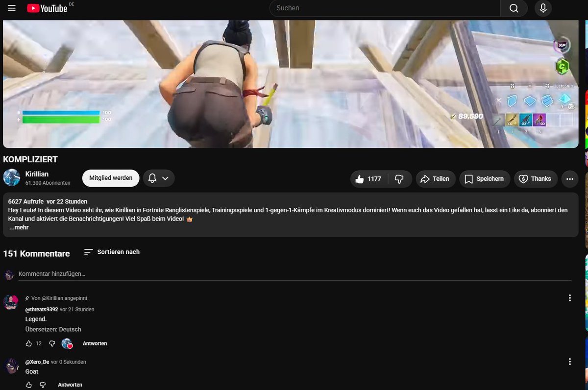Viewport: 588px width, 390px height.
Task: Click the @Xero_De comment avatar
Action: coord(11,366)
